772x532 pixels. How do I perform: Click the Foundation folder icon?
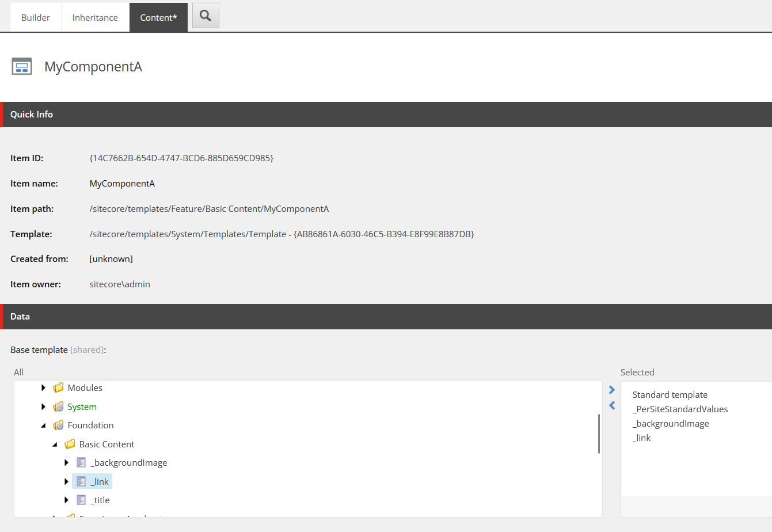(x=58, y=425)
